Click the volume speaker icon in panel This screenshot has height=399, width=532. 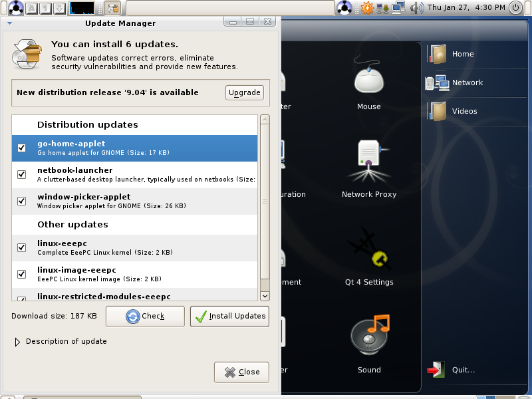coord(417,7)
